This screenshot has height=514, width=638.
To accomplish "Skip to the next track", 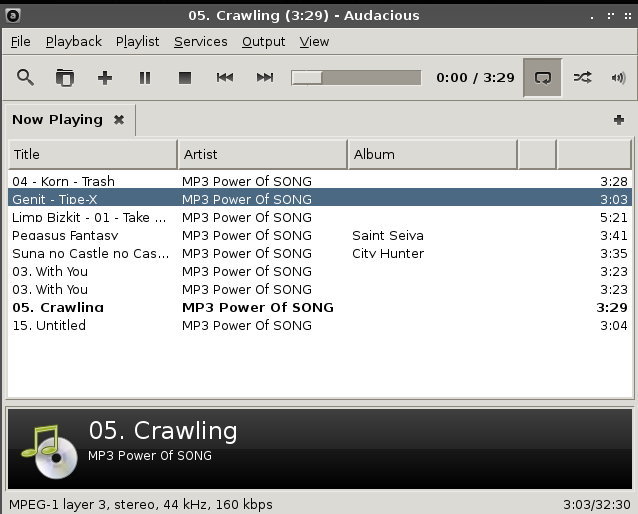I will [264, 77].
